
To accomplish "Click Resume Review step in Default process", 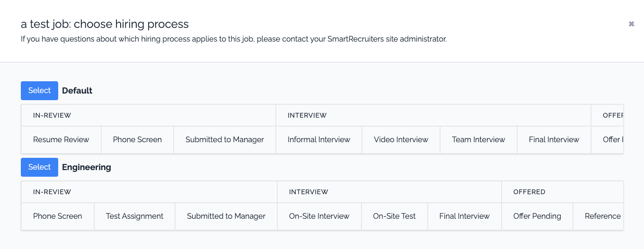I will tap(61, 140).
